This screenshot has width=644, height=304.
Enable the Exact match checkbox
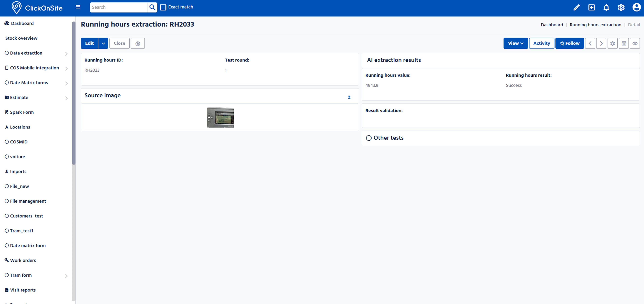tap(163, 7)
